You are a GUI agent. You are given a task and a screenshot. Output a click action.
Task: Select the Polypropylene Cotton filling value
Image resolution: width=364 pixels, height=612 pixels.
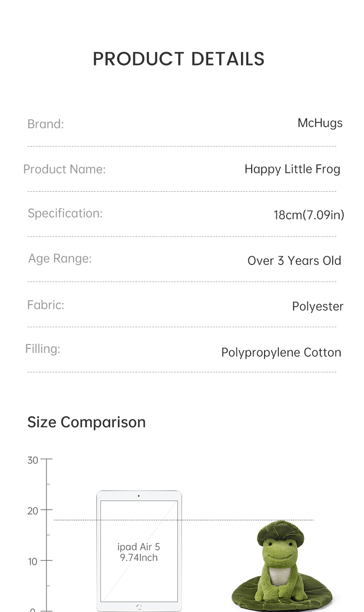point(281,353)
